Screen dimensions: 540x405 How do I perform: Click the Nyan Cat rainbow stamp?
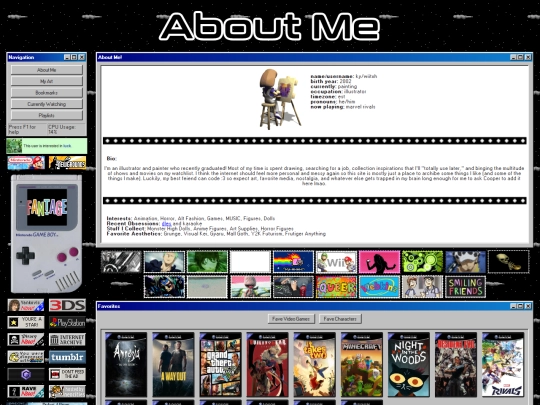[x=293, y=262]
